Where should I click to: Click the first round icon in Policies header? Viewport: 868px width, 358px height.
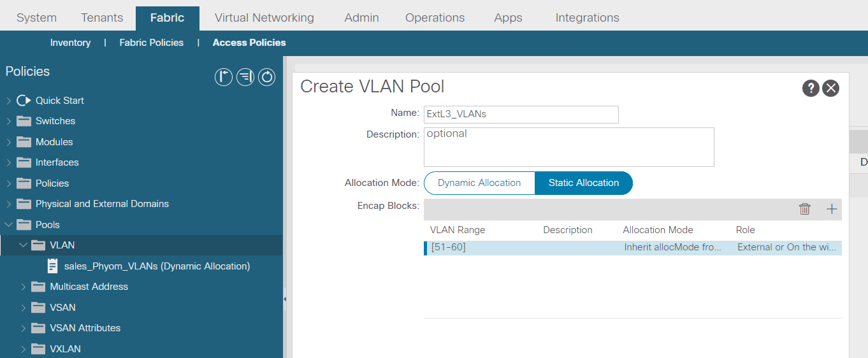click(224, 77)
